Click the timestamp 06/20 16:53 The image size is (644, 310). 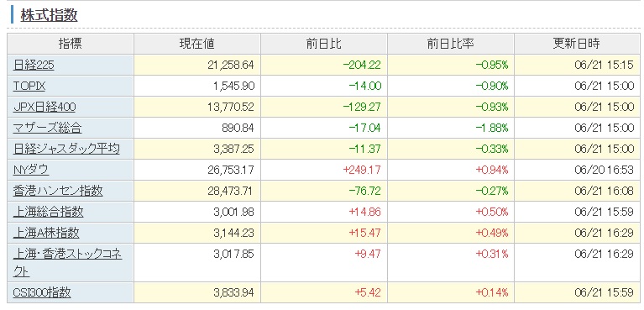click(x=605, y=170)
